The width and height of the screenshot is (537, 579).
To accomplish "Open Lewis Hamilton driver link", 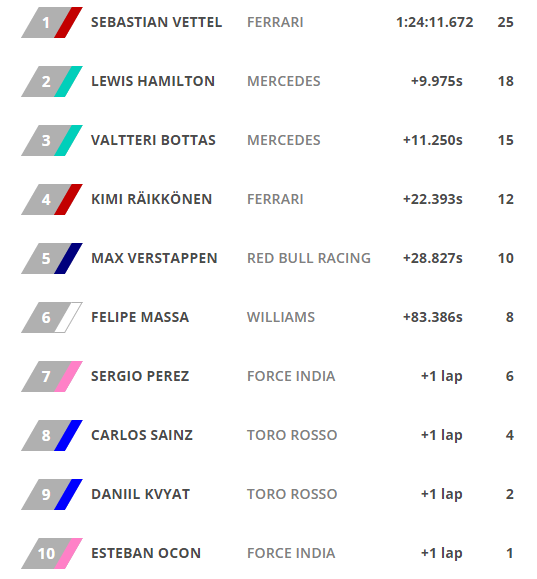I will pyautogui.click(x=153, y=81).
